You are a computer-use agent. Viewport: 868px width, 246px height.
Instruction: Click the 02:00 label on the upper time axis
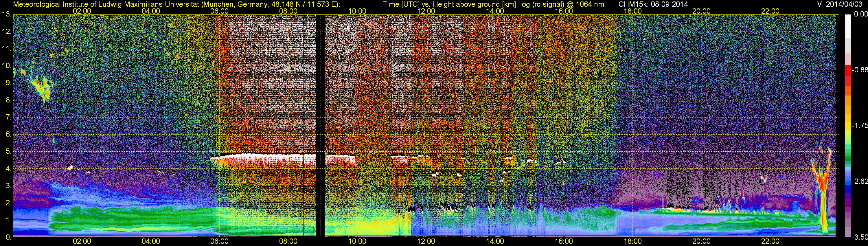pos(82,11)
